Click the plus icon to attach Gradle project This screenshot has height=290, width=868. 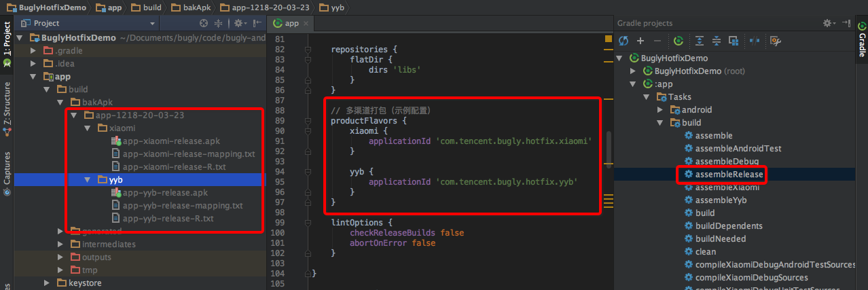(640, 41)
